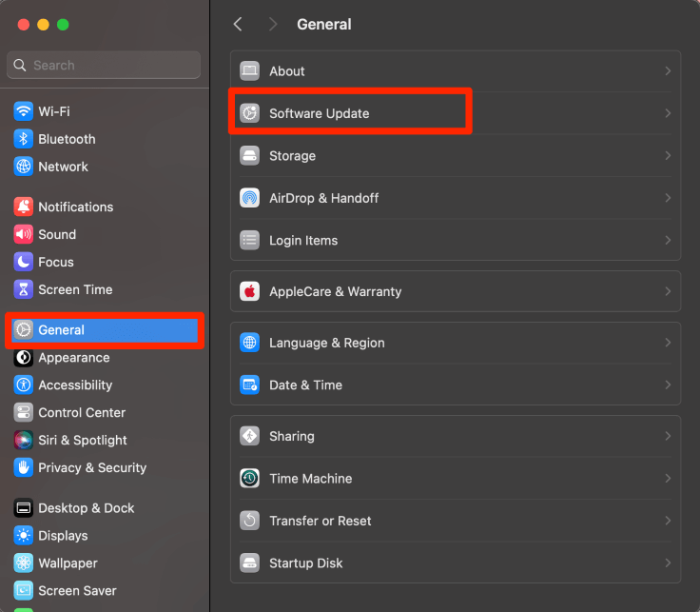Click the Wi-Fi icon in sidebar

(24, 111)
